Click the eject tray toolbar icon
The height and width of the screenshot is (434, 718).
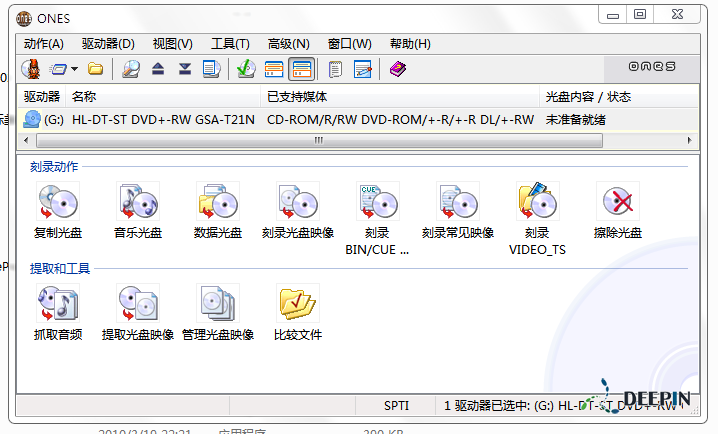pyautogui.click(x=158, y=69)
